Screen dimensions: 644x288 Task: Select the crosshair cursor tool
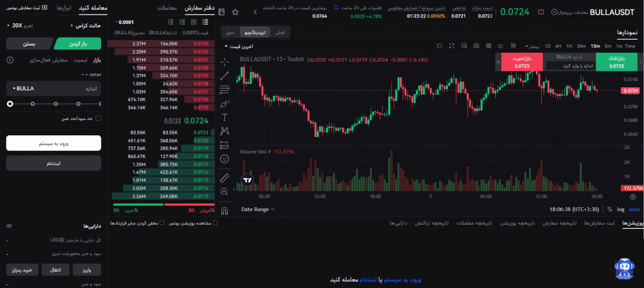[x=224, y=62]
